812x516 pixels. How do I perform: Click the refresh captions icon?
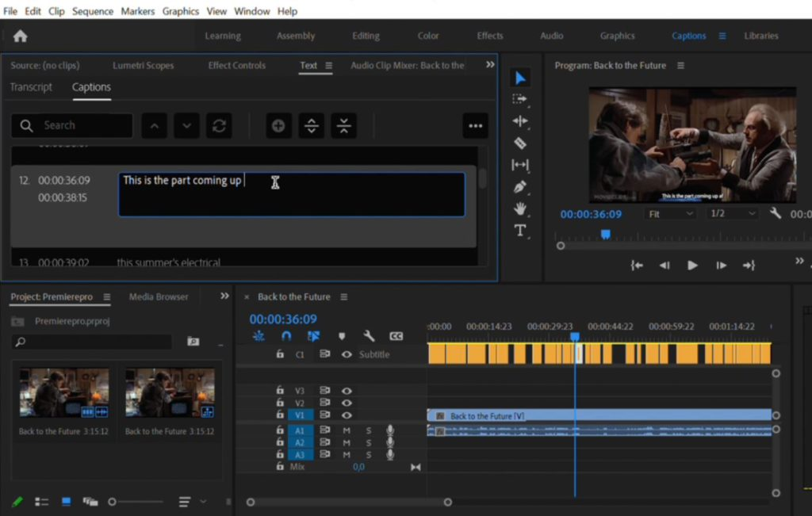(x=219, y=126)
